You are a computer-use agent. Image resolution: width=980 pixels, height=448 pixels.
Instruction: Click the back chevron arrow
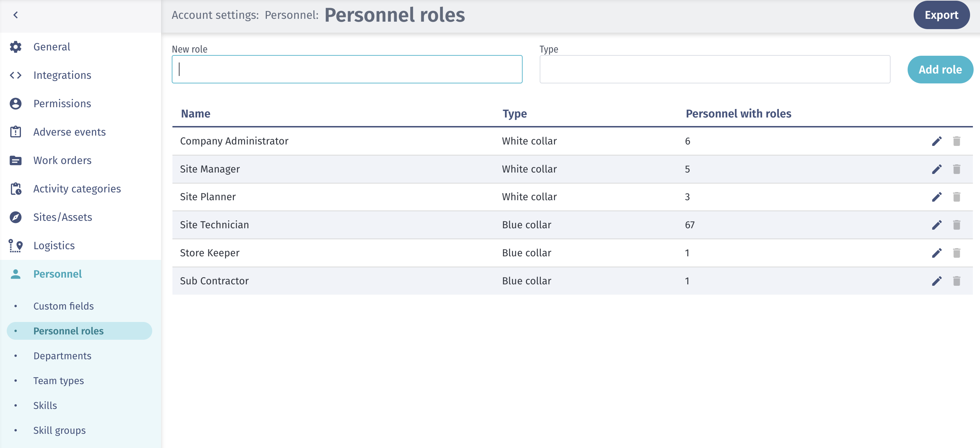click(x=16, y=15)
